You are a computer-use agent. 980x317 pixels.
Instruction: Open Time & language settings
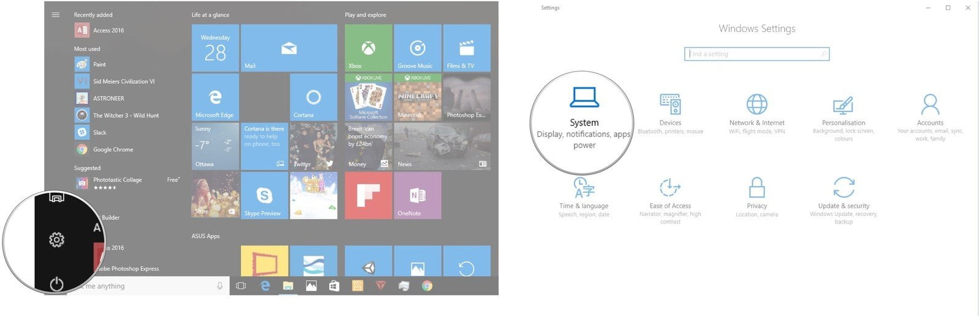584,197
